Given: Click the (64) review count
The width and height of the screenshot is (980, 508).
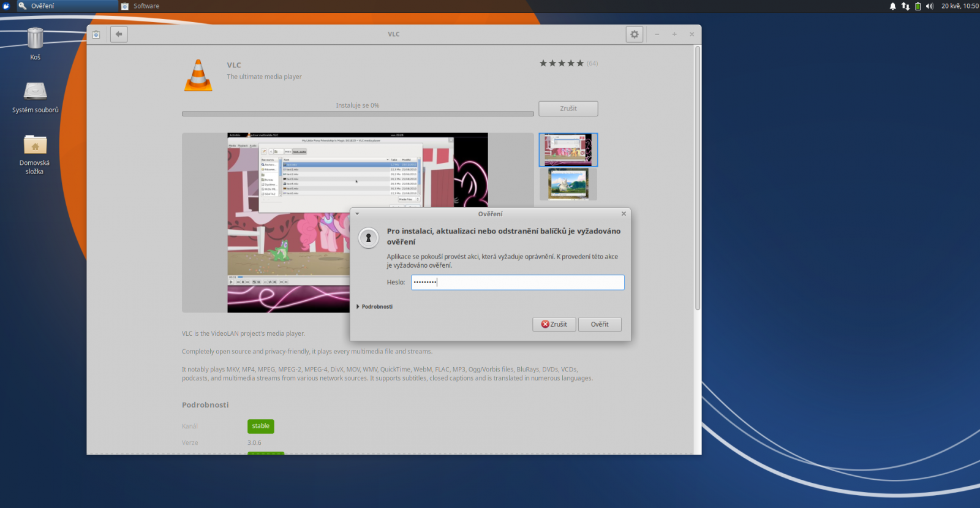Looking at the screenshot, I should [592, 63].
